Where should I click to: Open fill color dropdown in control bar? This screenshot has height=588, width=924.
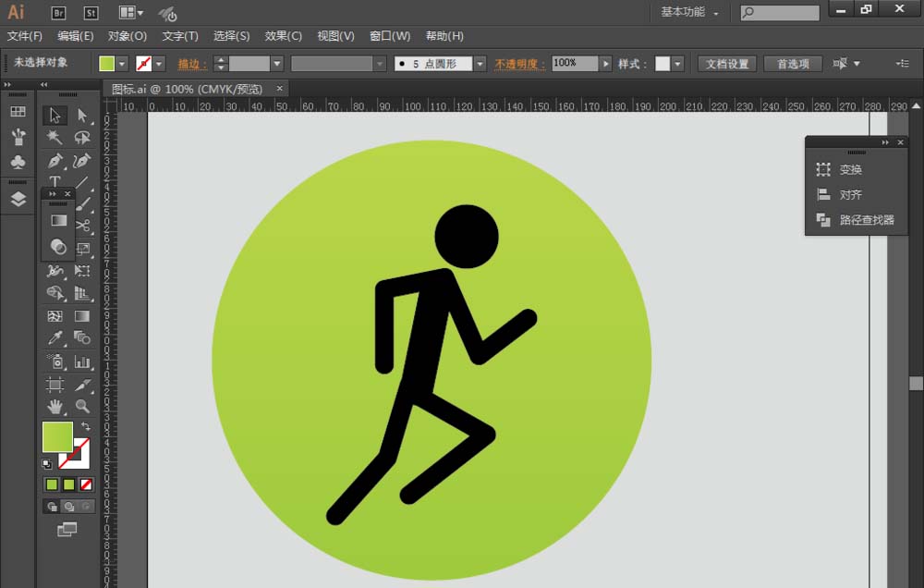coord(122,64)
